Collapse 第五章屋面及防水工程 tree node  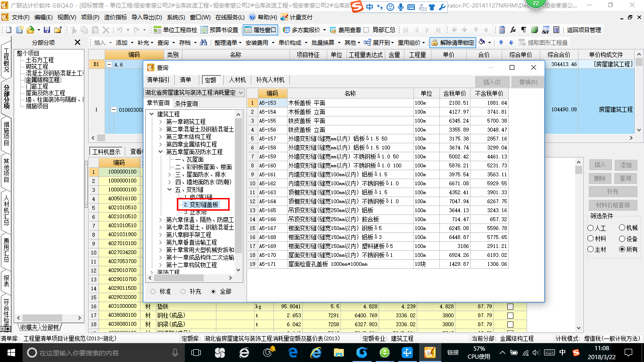coord(161,152)
